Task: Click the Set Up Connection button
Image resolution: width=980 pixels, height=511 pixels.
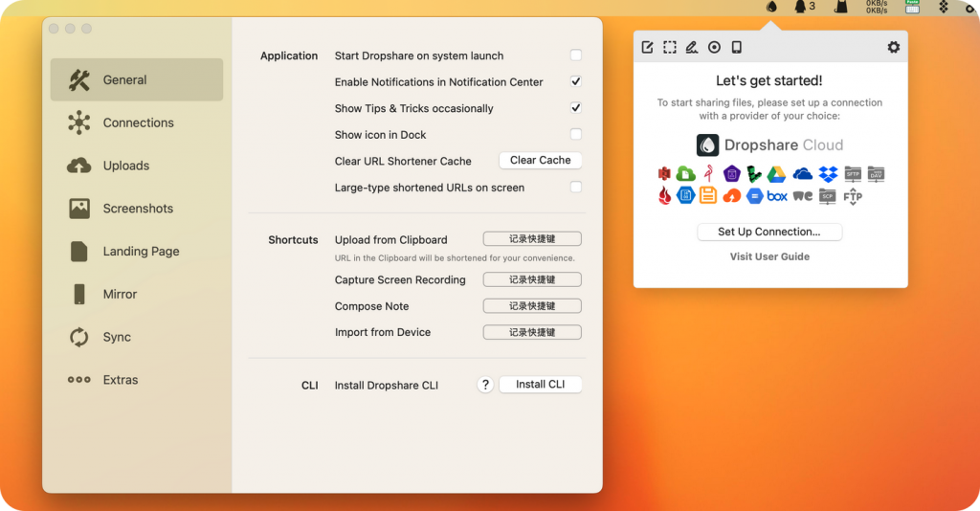Action: pos(769,232)
